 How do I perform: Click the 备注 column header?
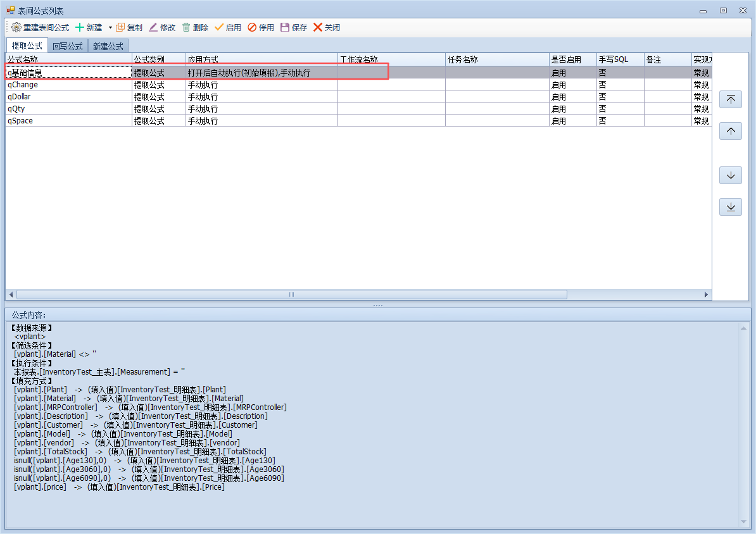click(668, 59)
